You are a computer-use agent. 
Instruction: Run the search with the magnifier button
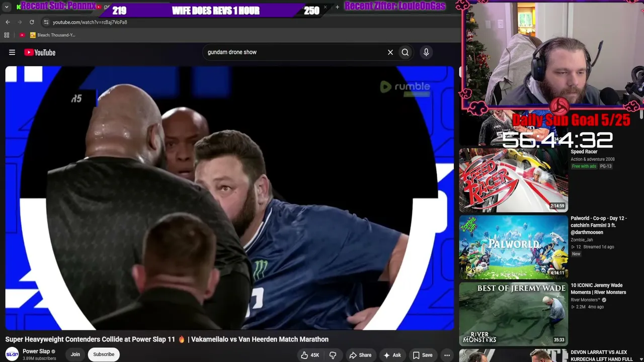click(405, 52)
